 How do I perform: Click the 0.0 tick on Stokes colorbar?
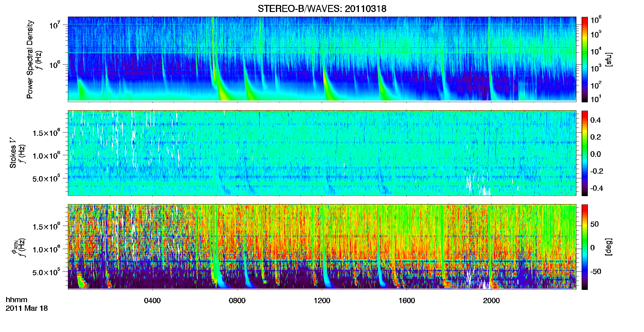(595, 154)
